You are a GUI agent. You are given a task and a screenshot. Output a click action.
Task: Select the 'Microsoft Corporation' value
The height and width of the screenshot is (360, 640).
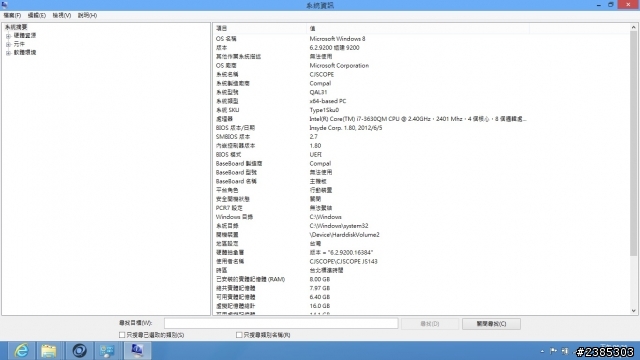point(339,65)
